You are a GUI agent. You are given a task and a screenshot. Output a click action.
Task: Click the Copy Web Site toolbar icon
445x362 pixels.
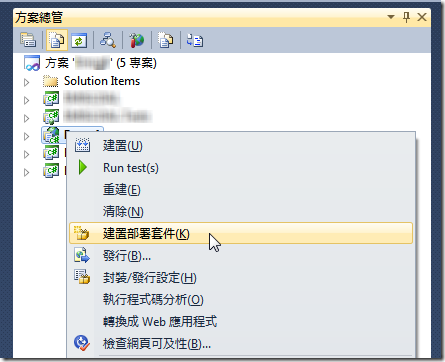coord(166,40)
